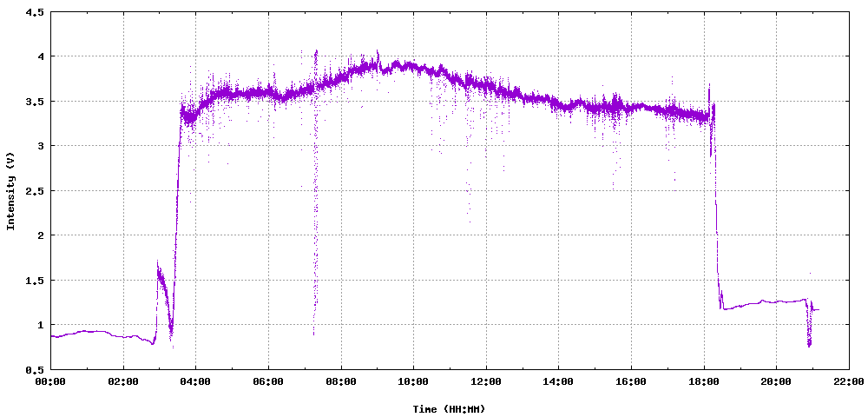
Task: Click the '0.5' intensity axis value
Action: [x=34, y=369]
